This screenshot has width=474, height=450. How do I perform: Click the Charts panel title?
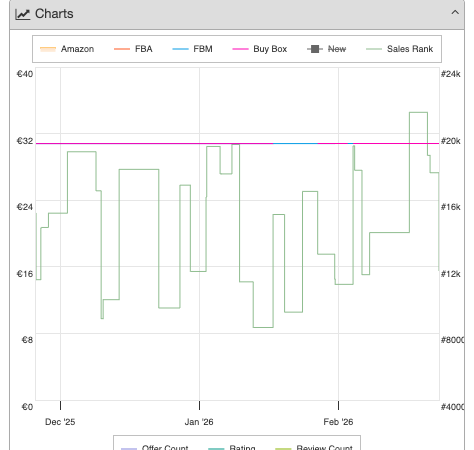point(54,14)
